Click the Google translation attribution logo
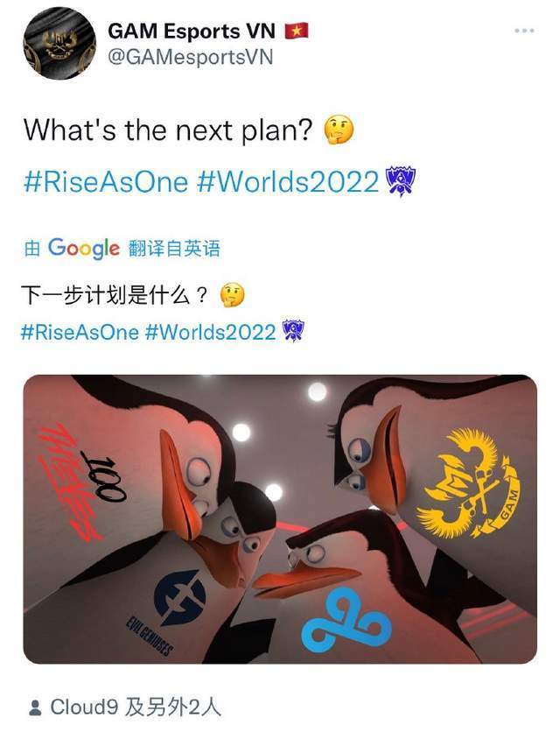 [84, 248]
